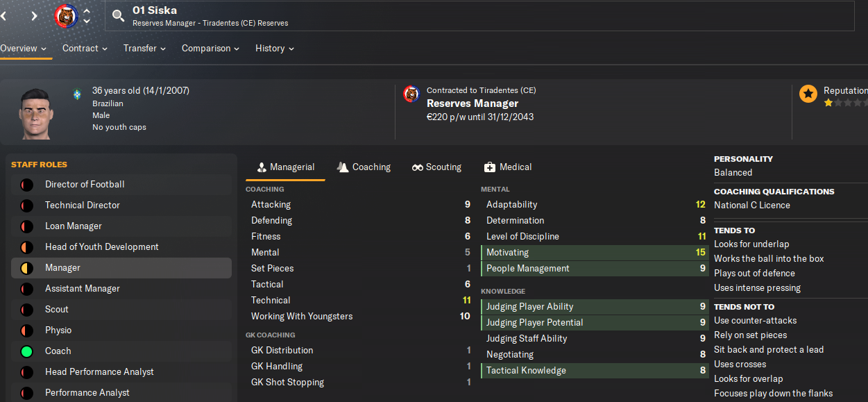The width and height of the screenshot is (868, 402).
Task: Click the Brazilian nationality flag icon
Action: click(77, 94)
